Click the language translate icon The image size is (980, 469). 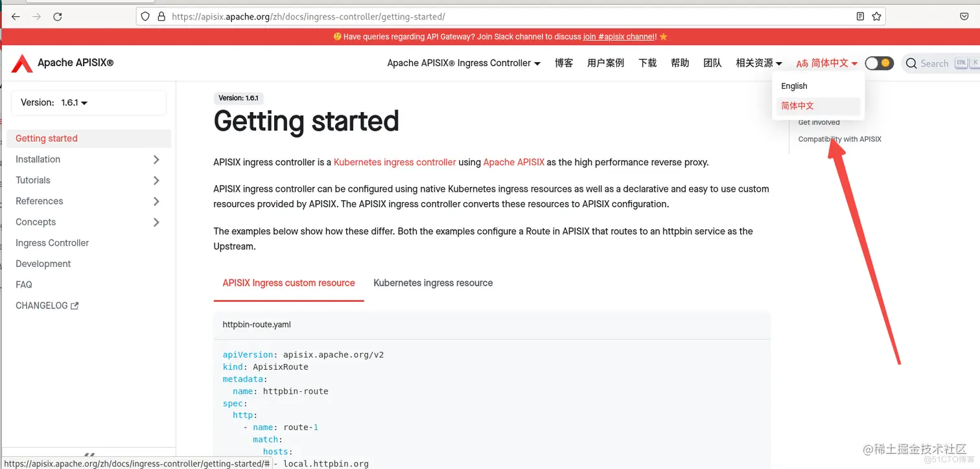[x=802, y=63]
